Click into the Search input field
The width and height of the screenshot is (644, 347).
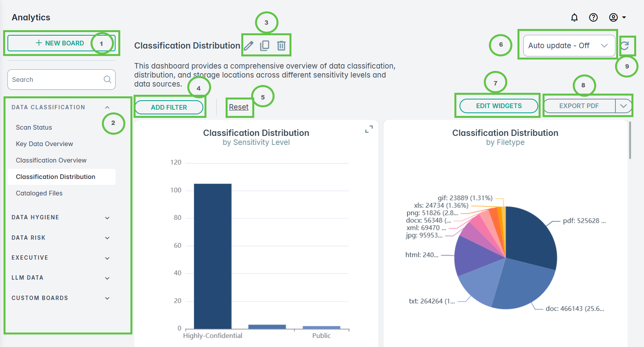[55, 80]
